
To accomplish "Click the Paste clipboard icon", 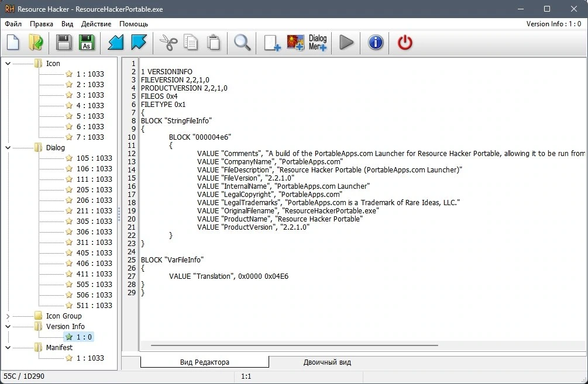I will pyautogui.click(x=214, y=43).
